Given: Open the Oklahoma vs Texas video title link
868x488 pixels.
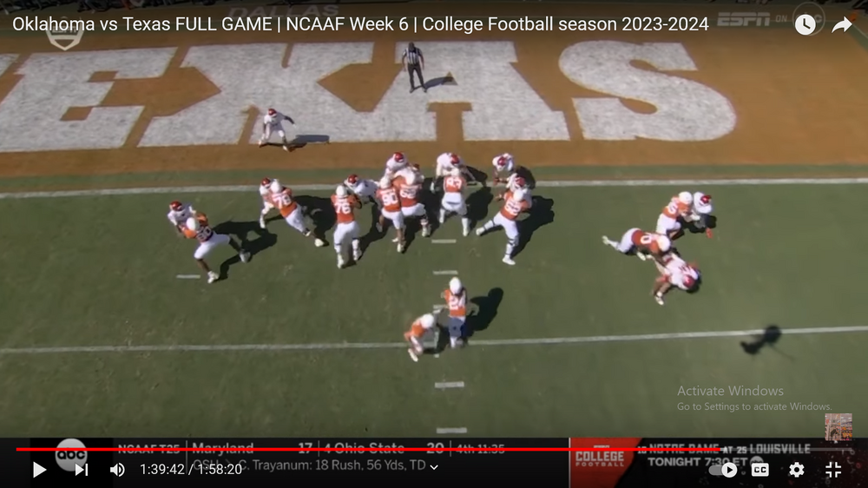Looking at the screenshot, I should 360,24.
